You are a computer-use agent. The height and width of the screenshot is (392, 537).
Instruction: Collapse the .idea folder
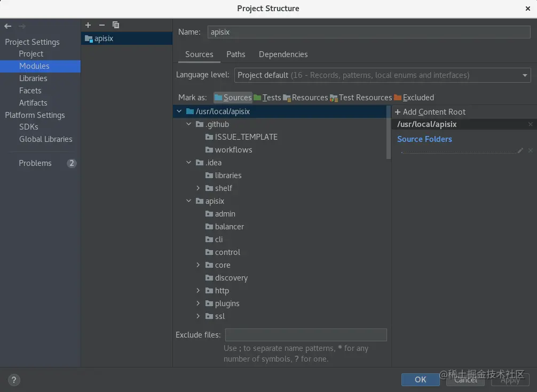point(189,162)
